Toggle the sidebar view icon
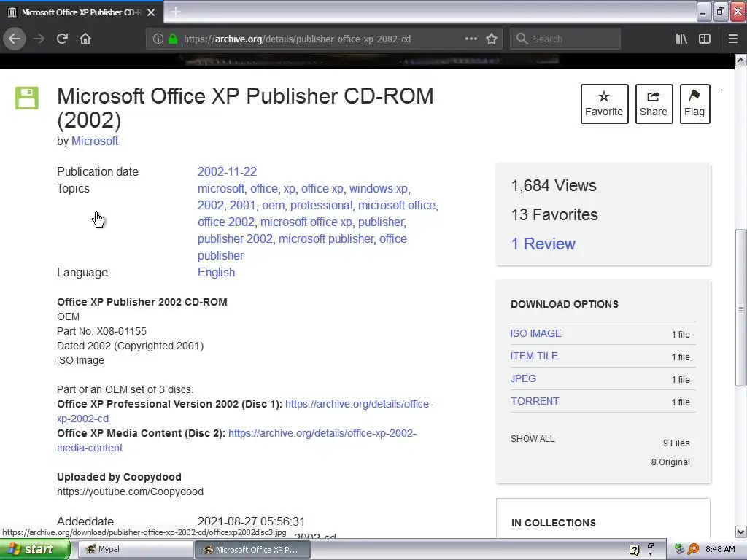Viewport: 747px width, 560px height. click(x=705, y=39)
